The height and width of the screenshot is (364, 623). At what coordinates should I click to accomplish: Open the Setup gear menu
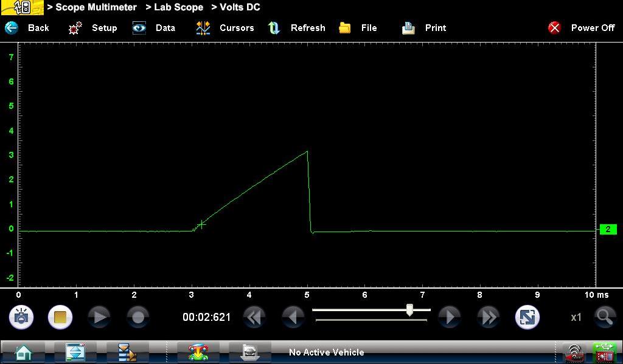pos(75,28)
